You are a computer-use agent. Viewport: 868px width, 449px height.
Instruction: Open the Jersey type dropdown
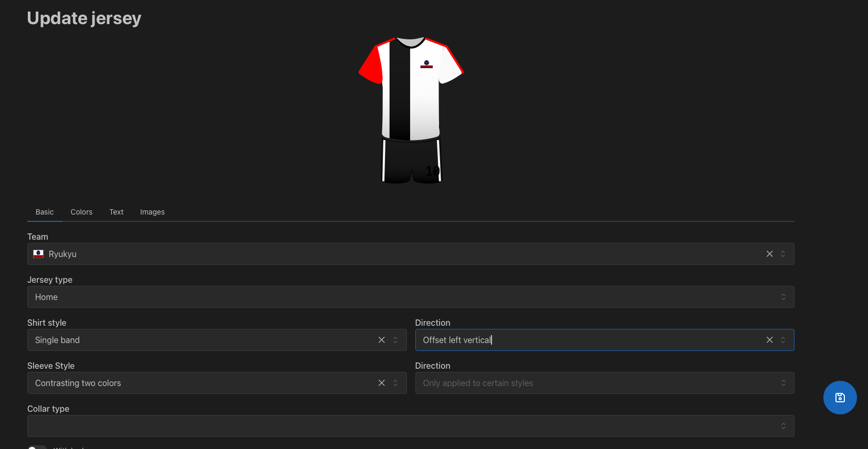pos(410,297)
